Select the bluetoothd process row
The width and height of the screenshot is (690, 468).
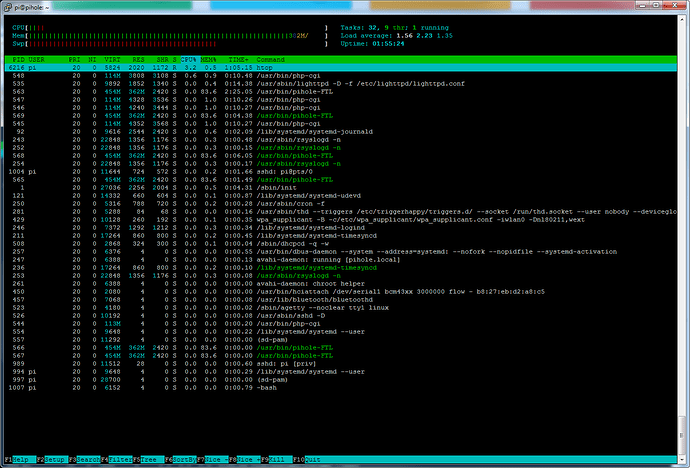(x=341, y=300)
